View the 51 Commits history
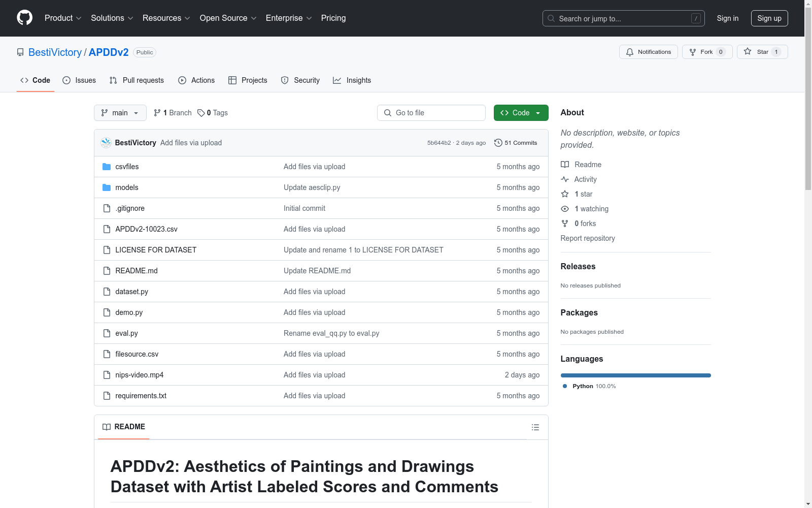Screen dimensions: 812x508 [516, 143]
